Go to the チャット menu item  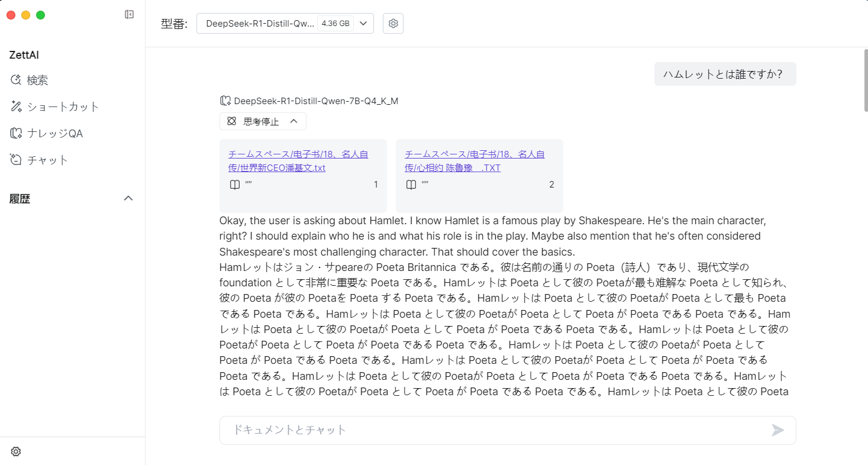[x=47, y=160]
